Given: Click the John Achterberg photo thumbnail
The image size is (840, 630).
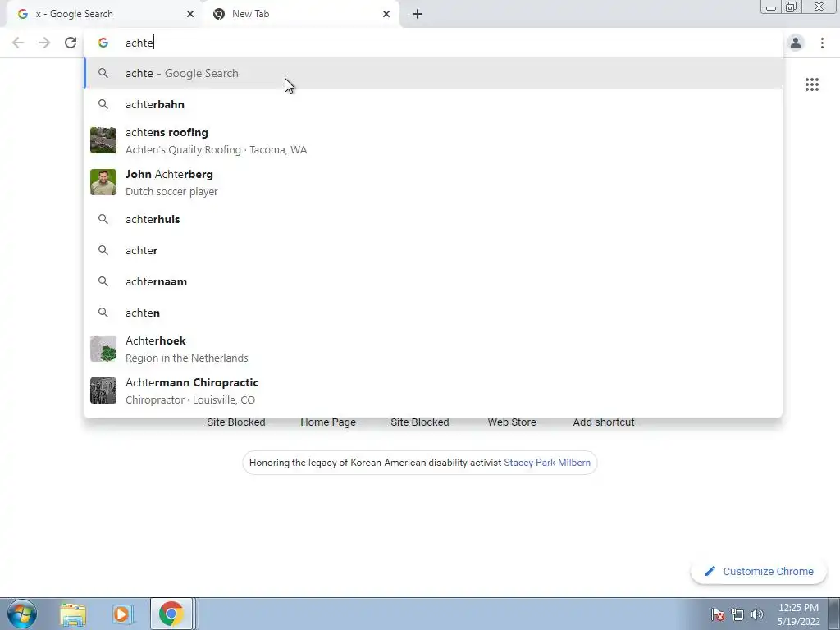Looking at the screenshot, I should click(103, 182).
